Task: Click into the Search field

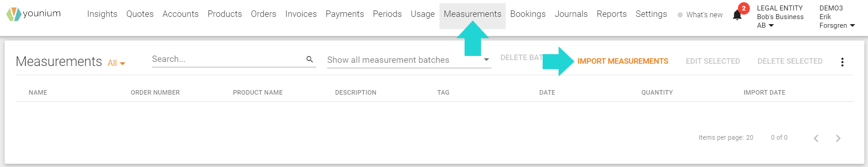Action: (x=228, y=59)
